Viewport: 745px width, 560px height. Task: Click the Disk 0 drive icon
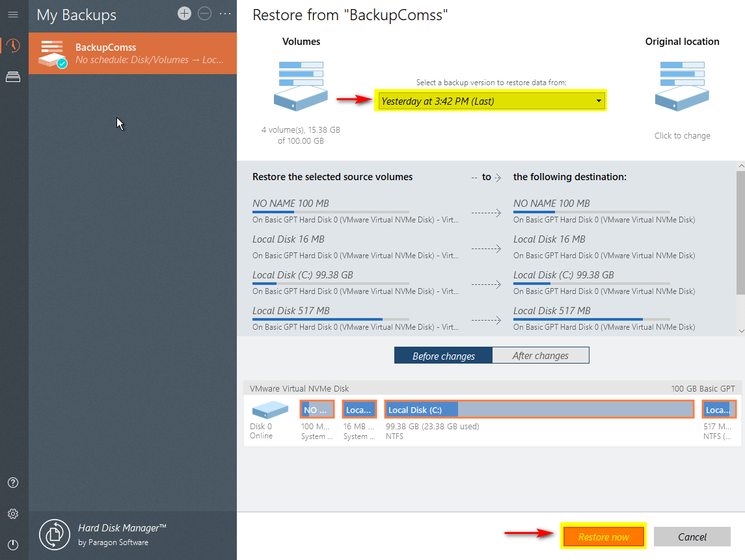pos(270,410)
